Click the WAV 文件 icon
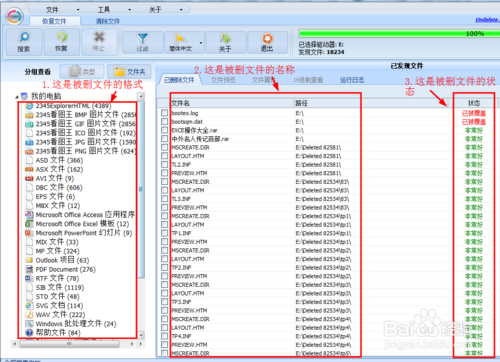This screenshot has height=362, width=500. [x=30, y=314]
